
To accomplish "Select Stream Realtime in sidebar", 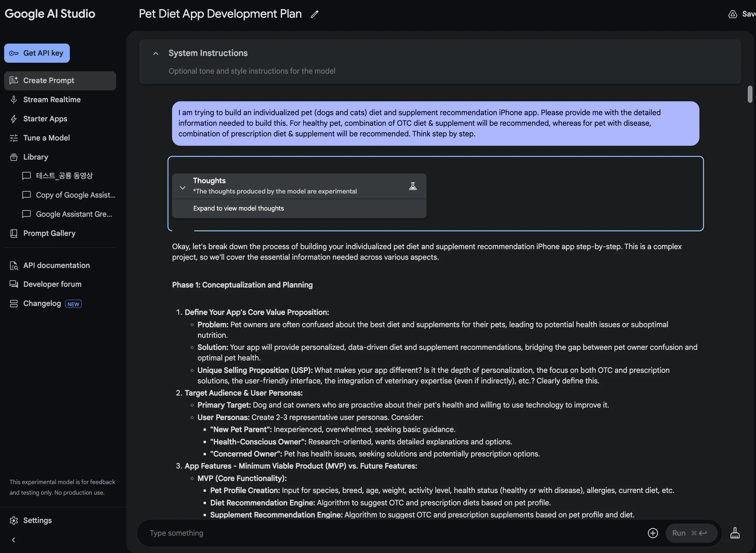I will pyautogui.click(x=60, y=100).
